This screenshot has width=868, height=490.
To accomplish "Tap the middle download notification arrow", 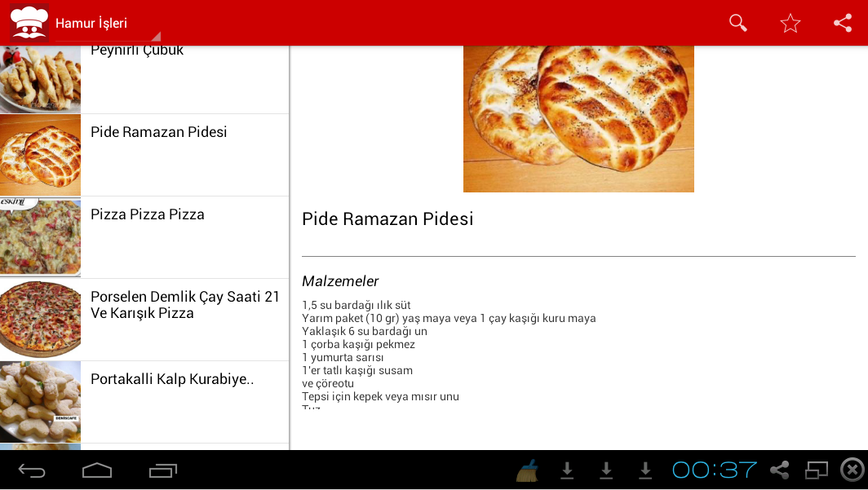I will point(606,470).
